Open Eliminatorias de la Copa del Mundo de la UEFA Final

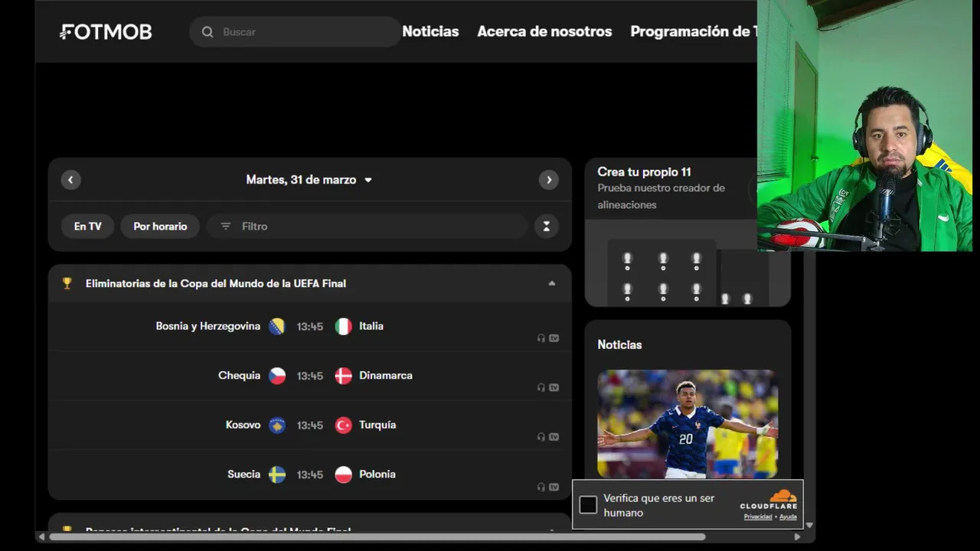(216, 283)
